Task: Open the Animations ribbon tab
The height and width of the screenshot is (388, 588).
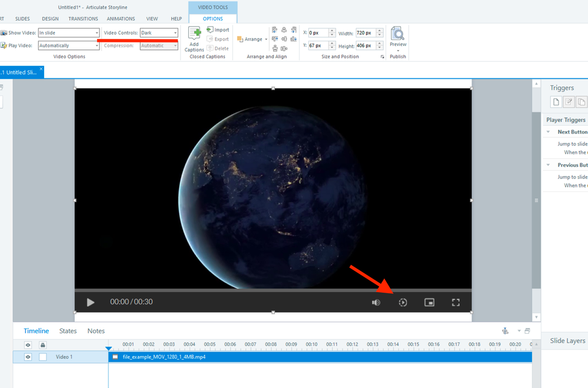Action: [x=121, y=19]
